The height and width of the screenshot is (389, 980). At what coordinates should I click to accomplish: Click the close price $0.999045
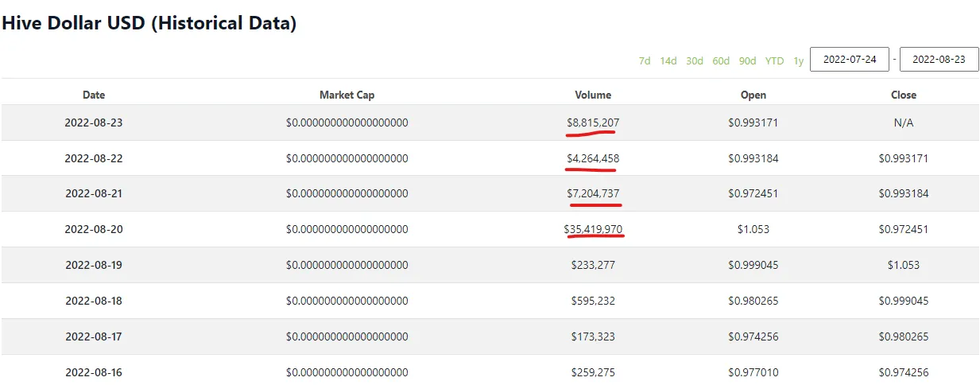click(x=904, y=301)
